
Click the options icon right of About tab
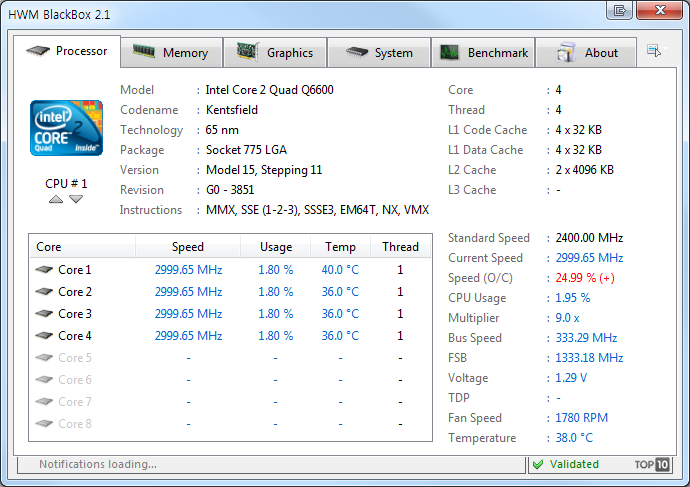pos(654,51)
